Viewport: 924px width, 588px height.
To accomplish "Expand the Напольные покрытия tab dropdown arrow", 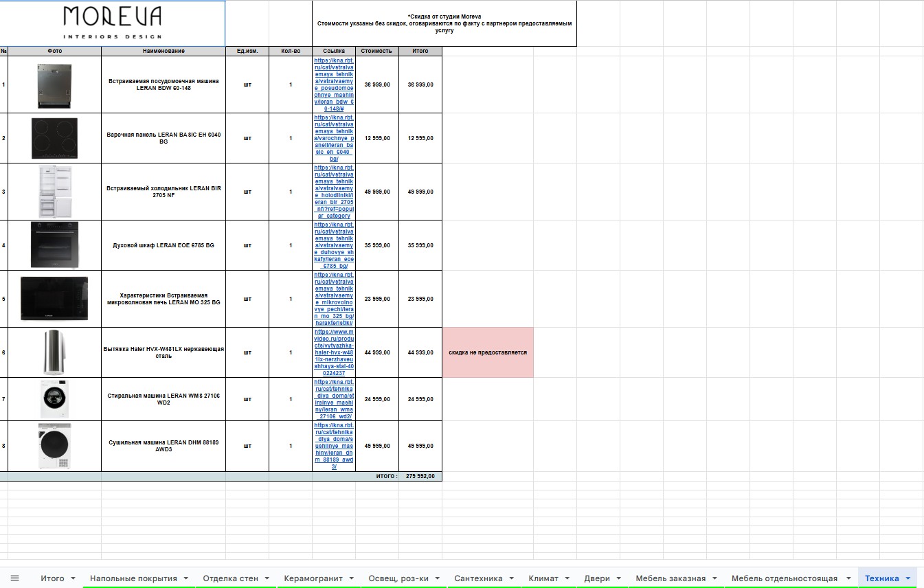I will (185, 578).
